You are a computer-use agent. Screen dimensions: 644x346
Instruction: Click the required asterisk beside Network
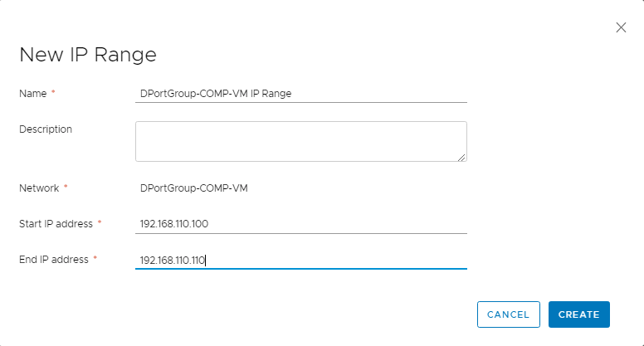coord(66,188)
